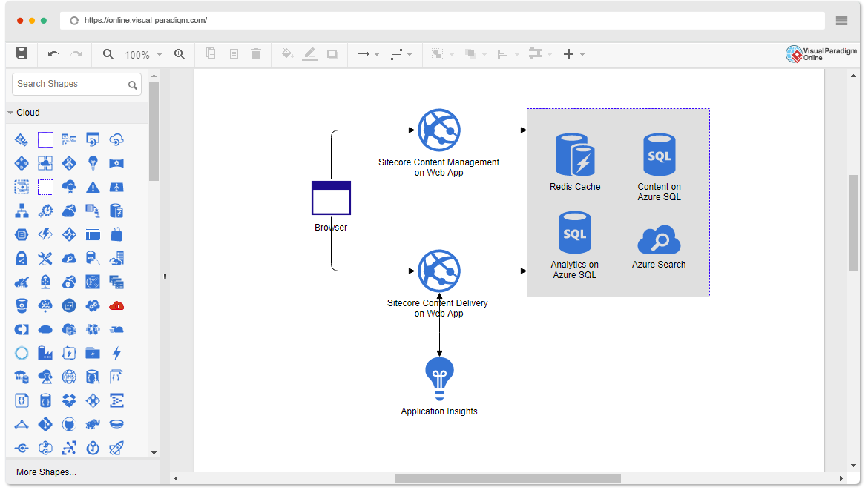868x493 pixels.
Task: Select Sitecore Content Management web app icon
Action: click(x=439, y=130)
